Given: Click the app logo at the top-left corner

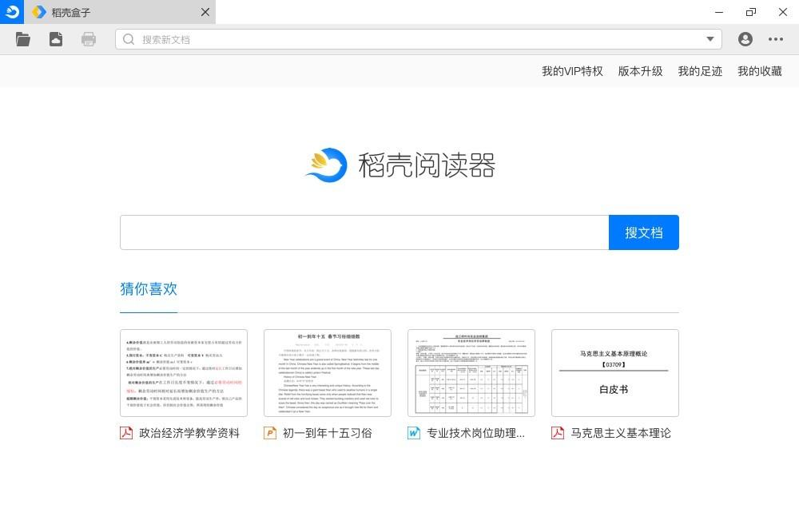Looking at the screenshot, I should pyautogui.click(x=12, y=12).
